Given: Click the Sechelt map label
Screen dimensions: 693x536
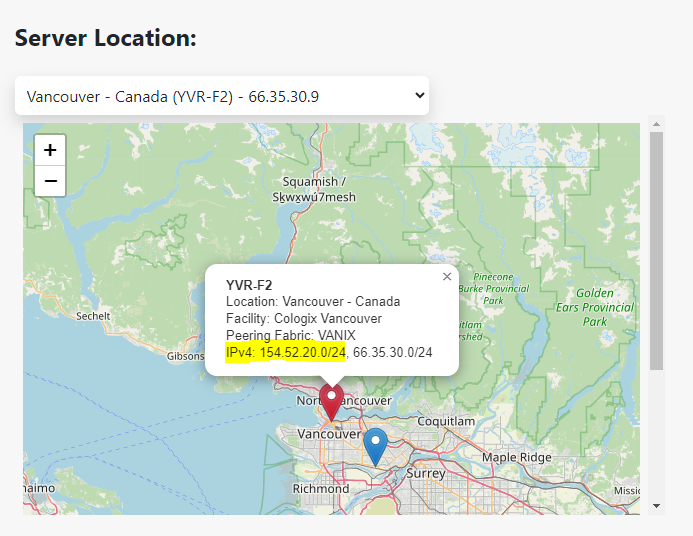Looking at the screenshot, I should click(x=93, y=315).
